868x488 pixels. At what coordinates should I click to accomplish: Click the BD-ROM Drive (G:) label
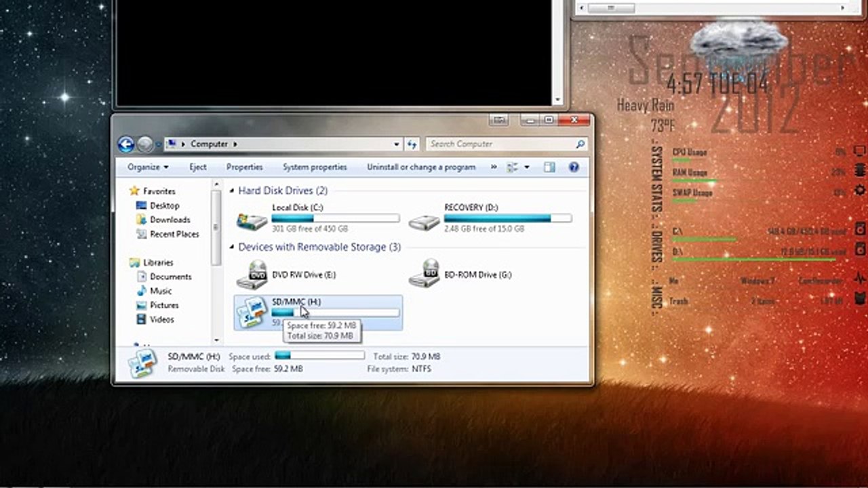[x=478, y=274]
